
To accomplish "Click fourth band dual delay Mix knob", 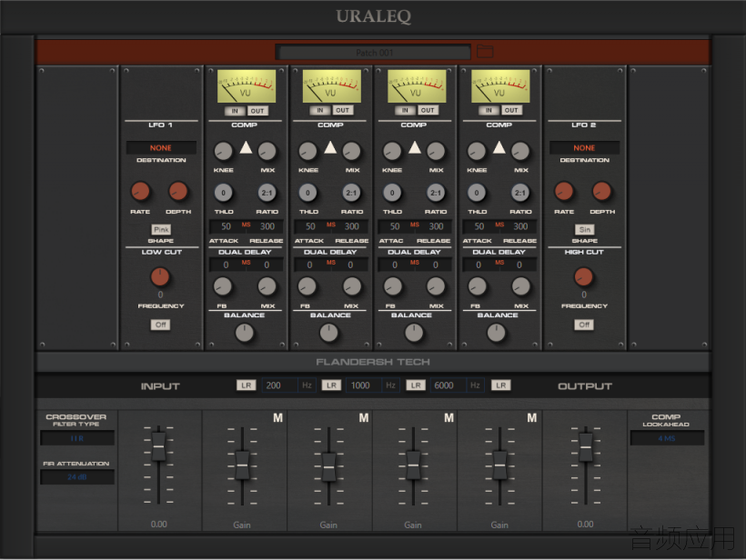I will pos(520,286).
